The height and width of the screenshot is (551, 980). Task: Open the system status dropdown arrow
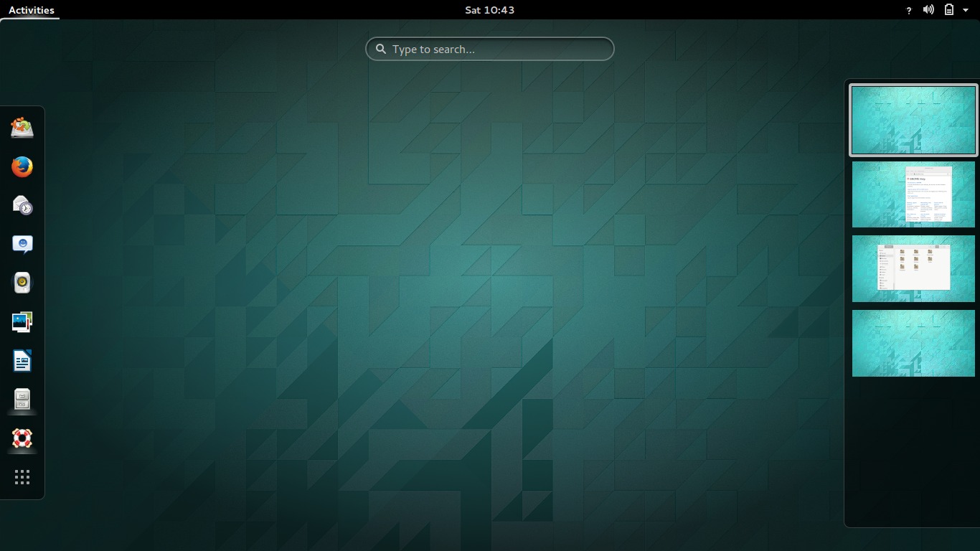pyautogui.click(x=965, y=9)
